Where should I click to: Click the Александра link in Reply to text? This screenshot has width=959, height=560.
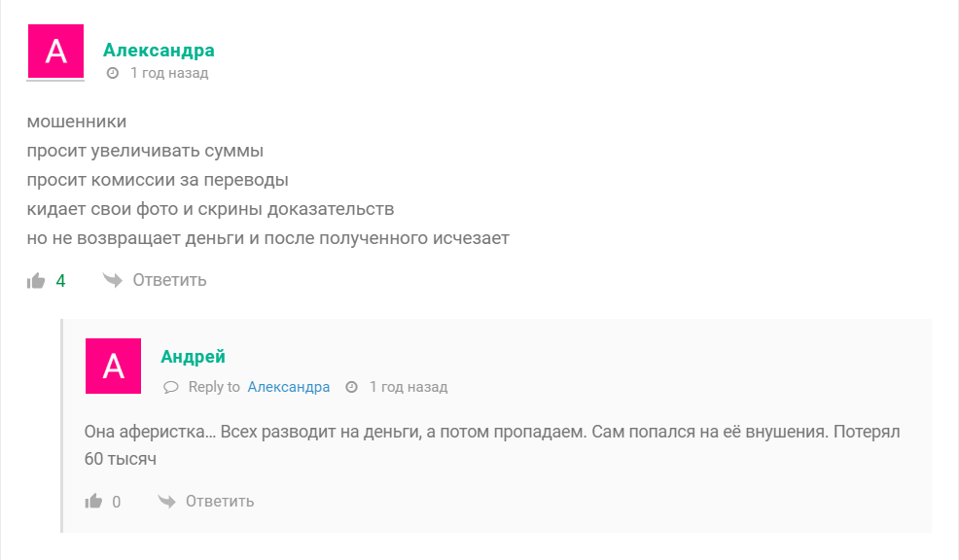tap(289, 387)
